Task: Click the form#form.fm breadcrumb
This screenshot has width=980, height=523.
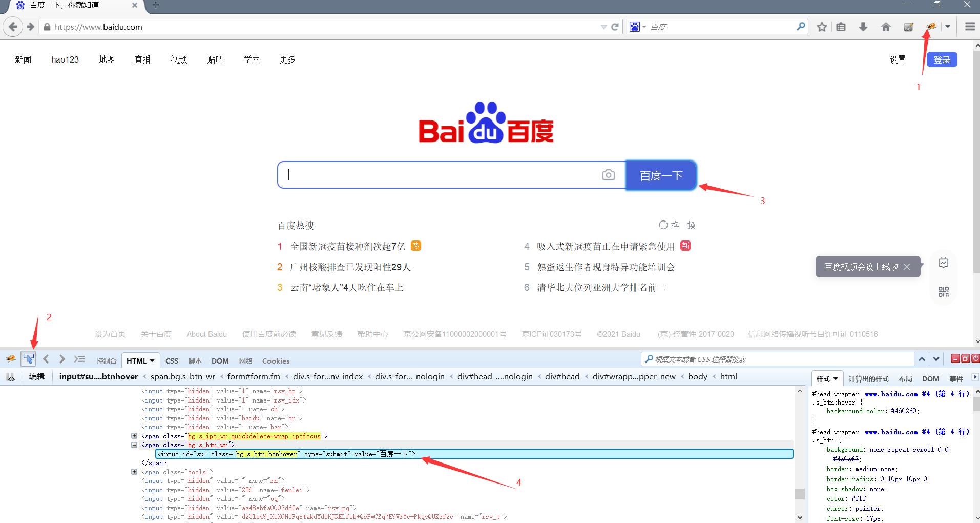Action: 254,377
